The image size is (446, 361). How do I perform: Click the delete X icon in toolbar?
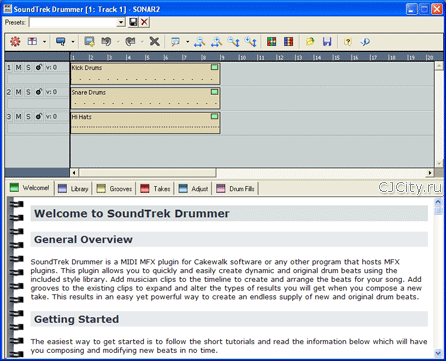click(154, 42)
